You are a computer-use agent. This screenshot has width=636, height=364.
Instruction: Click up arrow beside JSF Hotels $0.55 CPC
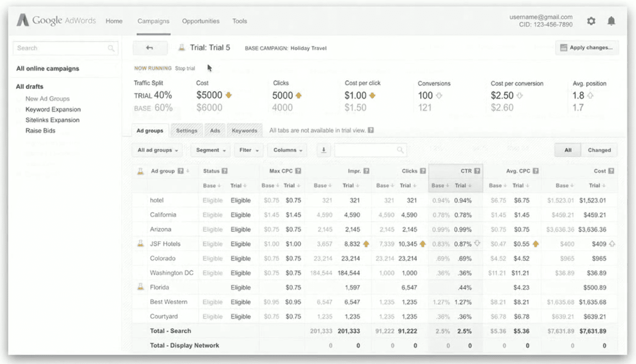(x=536, y=244)
